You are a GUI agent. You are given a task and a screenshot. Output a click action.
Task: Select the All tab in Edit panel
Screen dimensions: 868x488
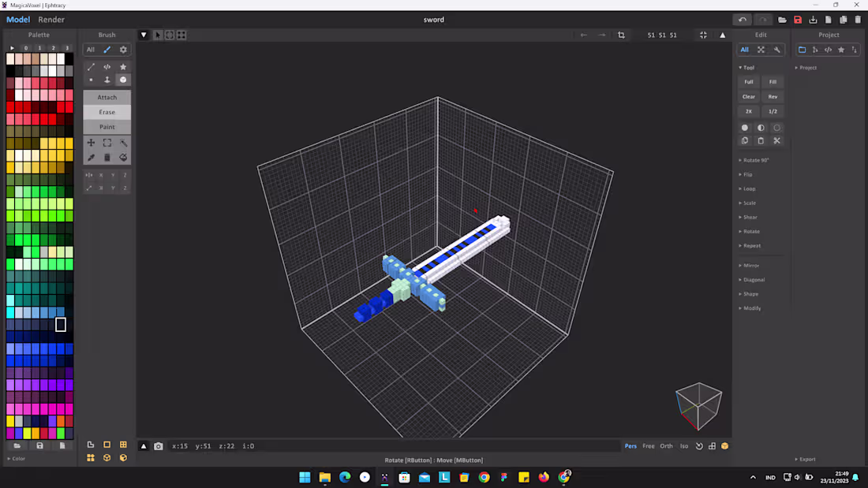click(x=745, y=50)
